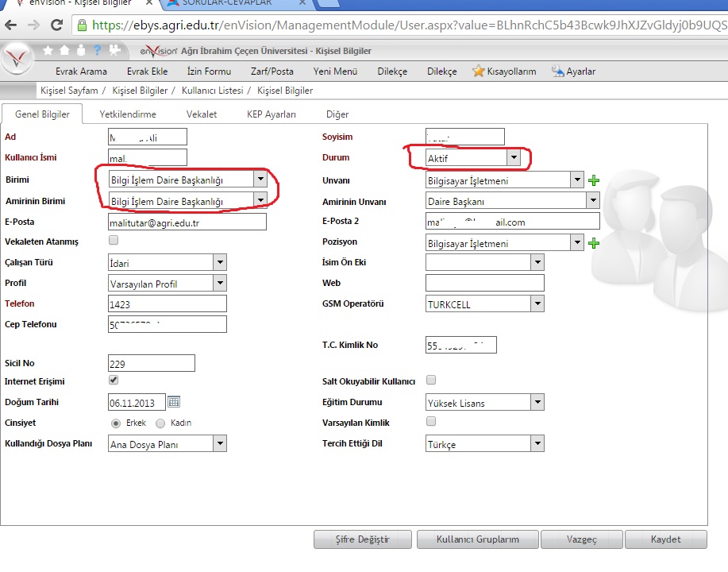Click the favorites star icon in the header
Image resolution: width=728 pixels, height=572 pixels.
tap(48, 51)
